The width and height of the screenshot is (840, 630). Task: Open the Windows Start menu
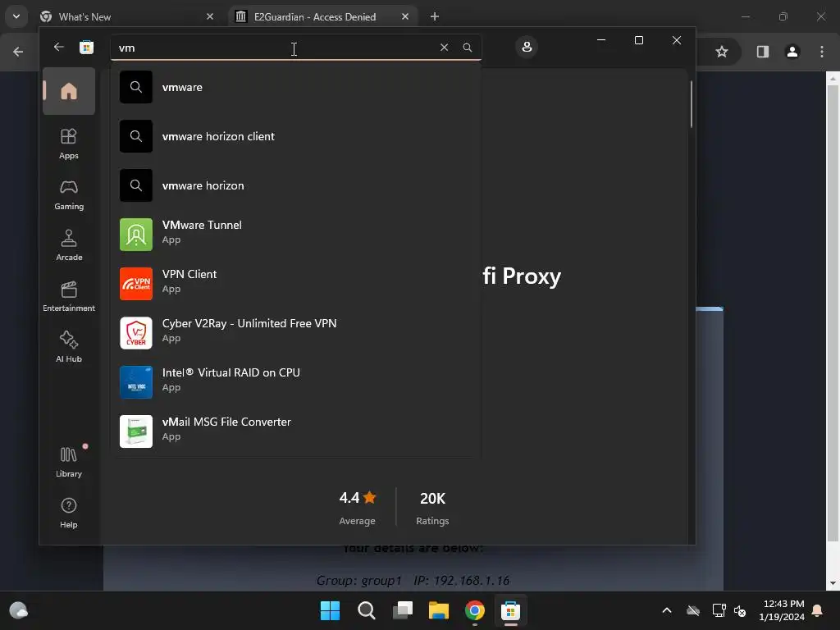click(x=330, y=610)
